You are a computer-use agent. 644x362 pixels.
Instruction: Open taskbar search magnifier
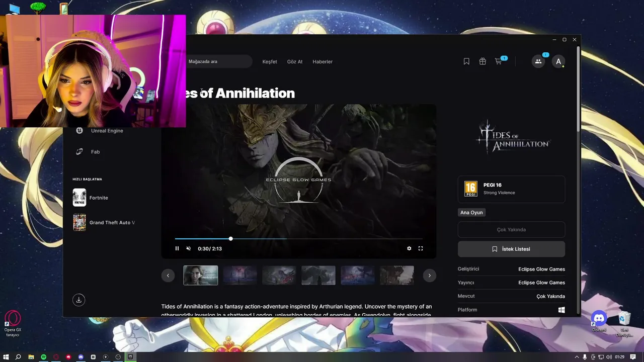pyautogui.click(x=18, y=357)
